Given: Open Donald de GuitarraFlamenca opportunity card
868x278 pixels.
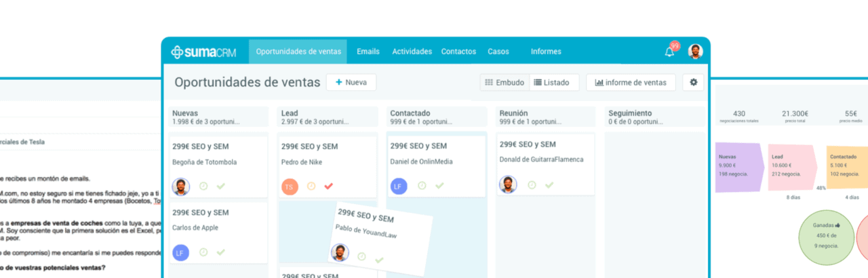Looking at the screenshot, I should (546, 165).
